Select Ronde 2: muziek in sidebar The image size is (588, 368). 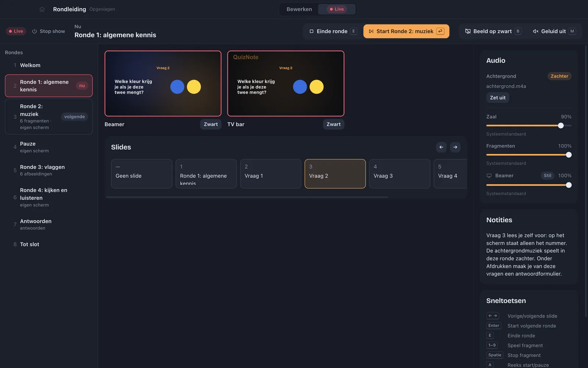click(x=49, y=117)
